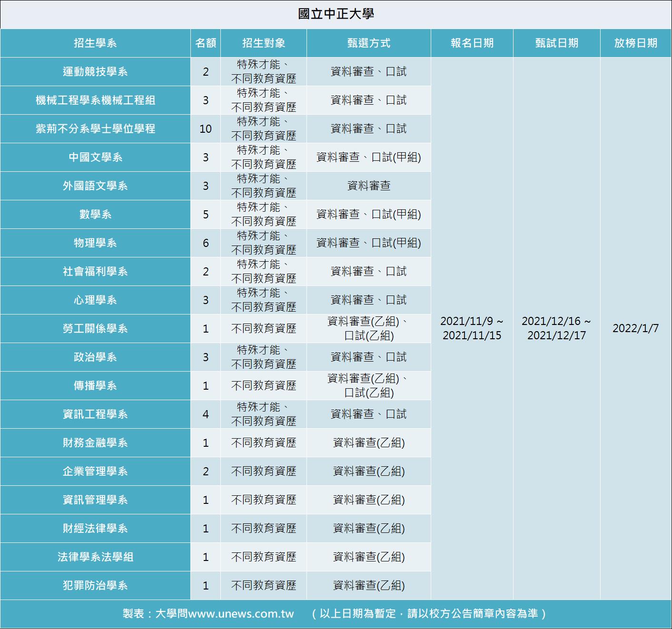Image resolution: width=672 pixels, height=629 pixels.
Task: Click result date 2022/1/7
Action: 636,328
